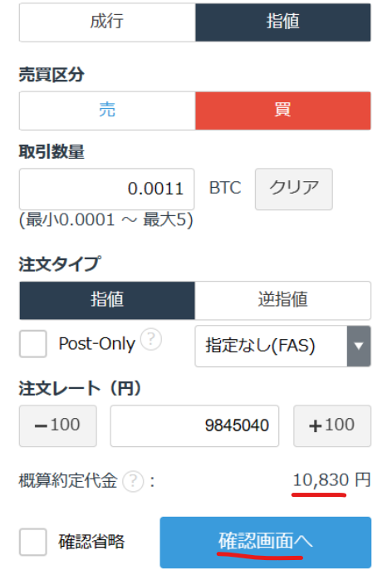392x580 pixels.
Task: Increase order rate with +100 button
Action: 332,425
